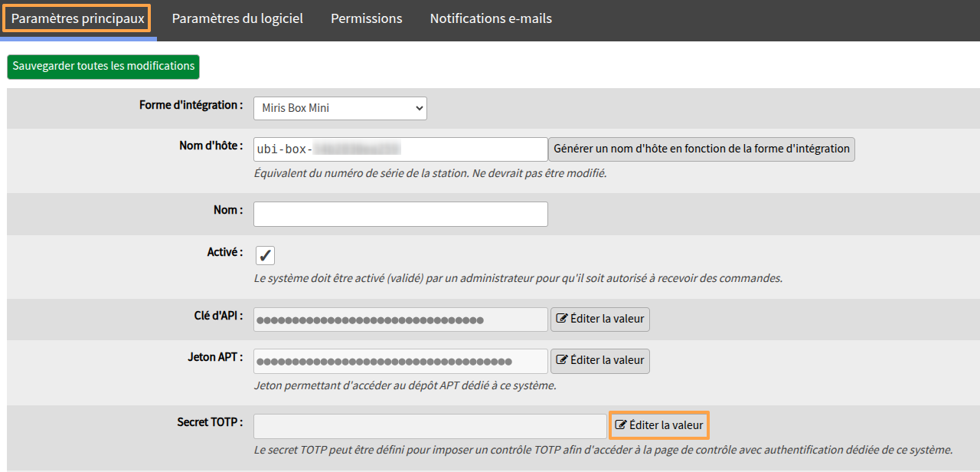Click the masked Jeton APT field

click(x=400, y=361)
